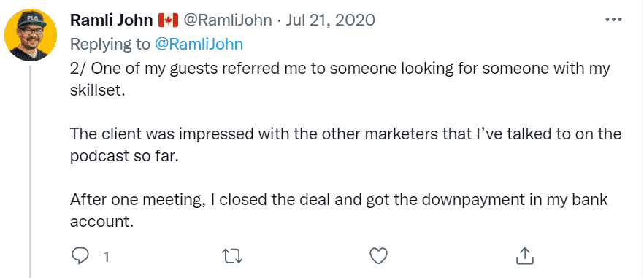Click the paragraph starting "2/ One of my guests"
Image resolution: width=644 pixels, height=278 pixels.
pyautogui.click(x=340, y=80)
